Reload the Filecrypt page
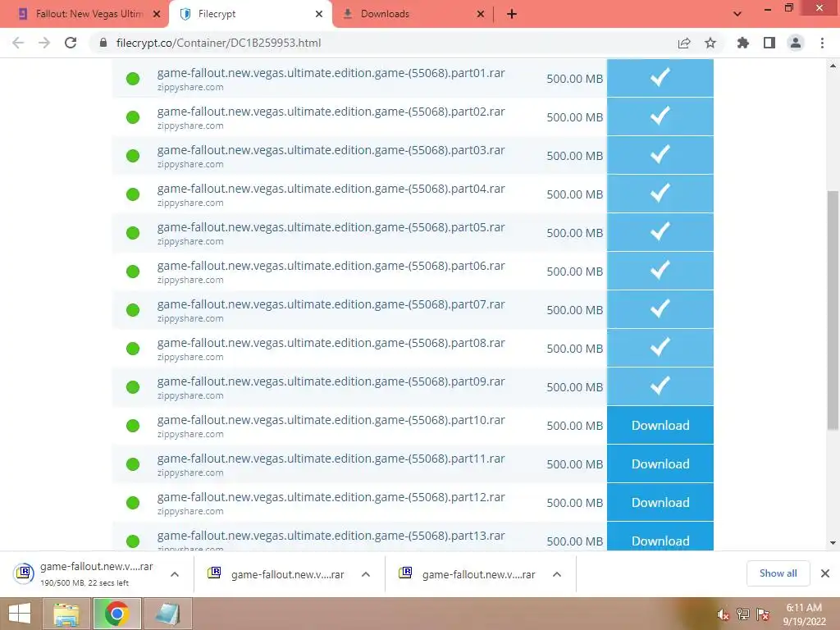Viewport: 840px width, 630px height. pos(71,43)
